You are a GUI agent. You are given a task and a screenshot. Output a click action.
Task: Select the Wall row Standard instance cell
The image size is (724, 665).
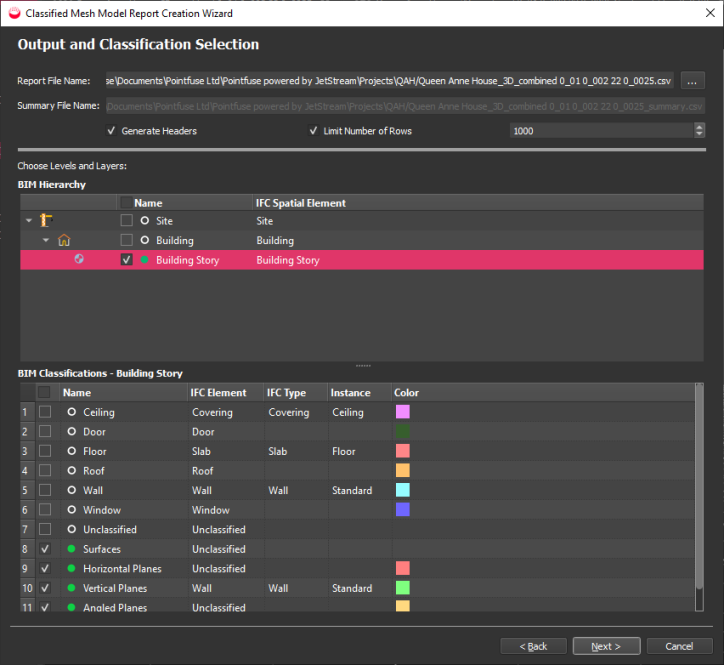360,490
